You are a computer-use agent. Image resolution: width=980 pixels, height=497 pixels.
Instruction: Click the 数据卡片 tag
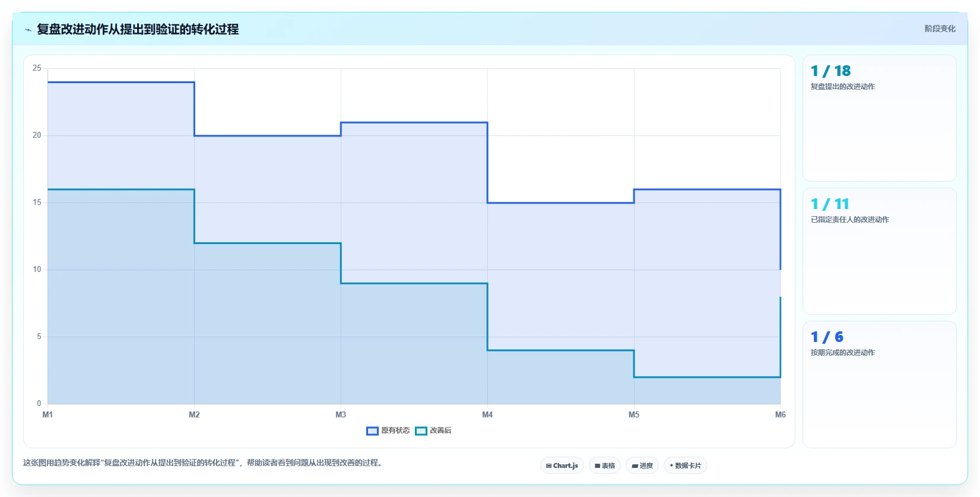[x=686, y=466]
